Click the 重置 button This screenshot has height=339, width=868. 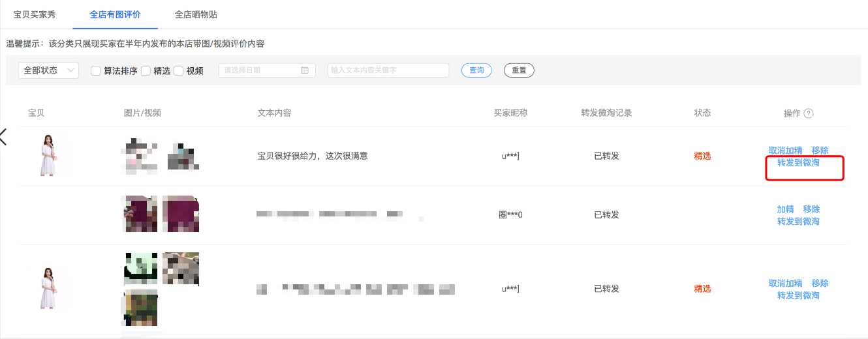(519, 70)
